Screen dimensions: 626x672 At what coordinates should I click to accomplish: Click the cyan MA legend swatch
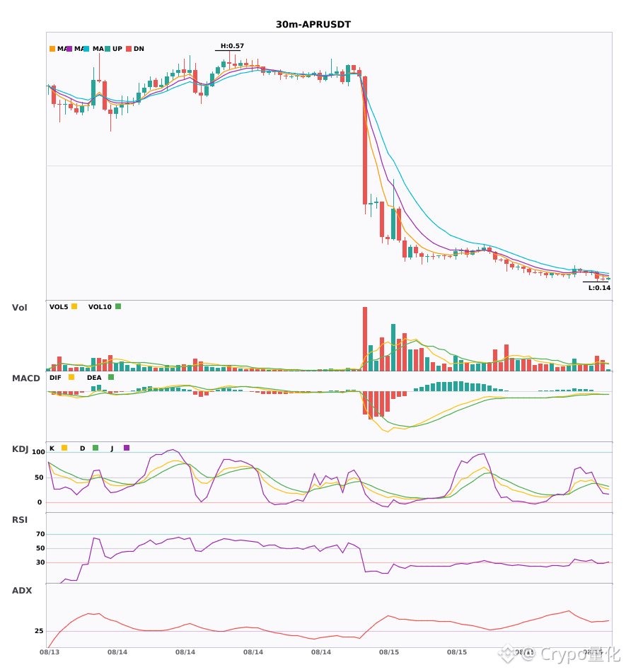[x=86, y=49]
